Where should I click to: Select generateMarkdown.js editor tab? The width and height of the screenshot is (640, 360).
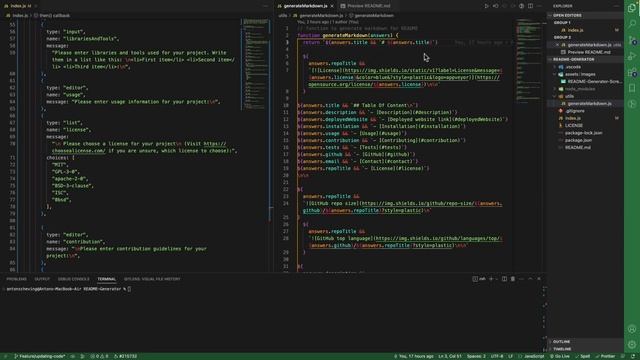coord(305,6)
